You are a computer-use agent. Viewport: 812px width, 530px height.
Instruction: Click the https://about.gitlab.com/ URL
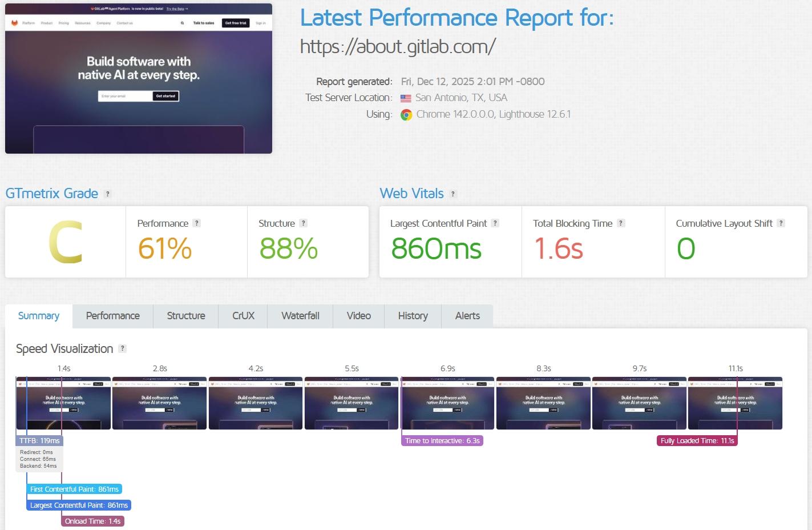[x=398, y=46]
